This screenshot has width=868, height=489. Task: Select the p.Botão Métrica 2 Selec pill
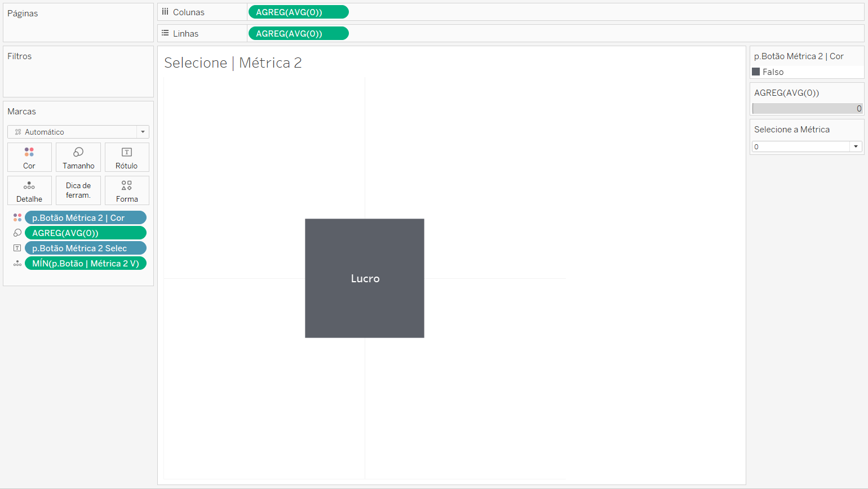pyautogui.click(x=86, y=248)
